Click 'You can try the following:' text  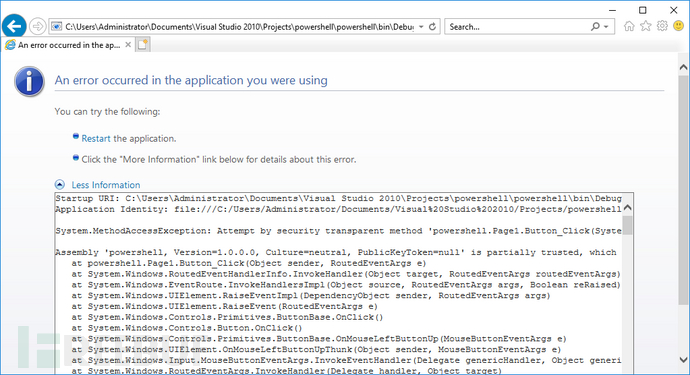(107, 111)
